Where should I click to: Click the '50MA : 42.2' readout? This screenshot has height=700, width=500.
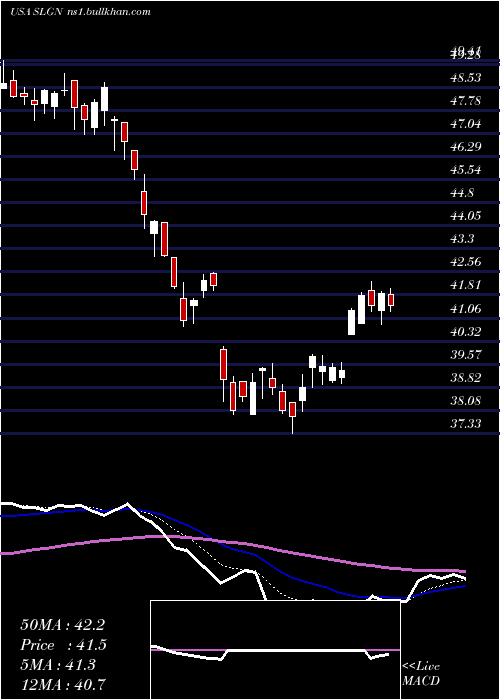(62, 625)
